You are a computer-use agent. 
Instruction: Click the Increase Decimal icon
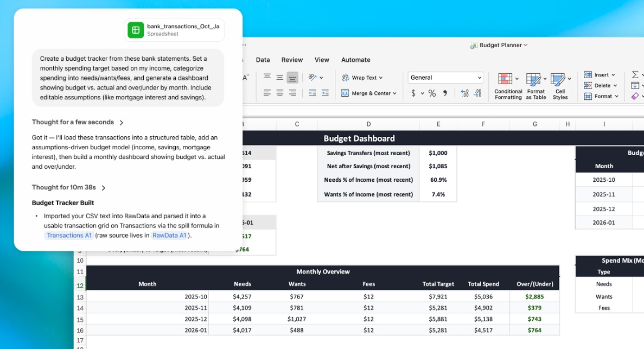pos(463,92)
